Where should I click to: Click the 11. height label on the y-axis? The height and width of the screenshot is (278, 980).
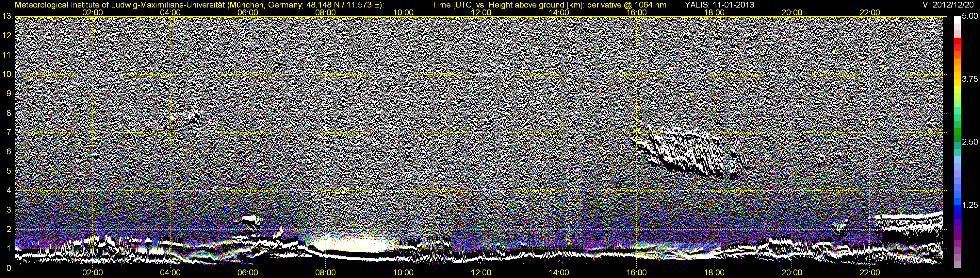(7, 55)
